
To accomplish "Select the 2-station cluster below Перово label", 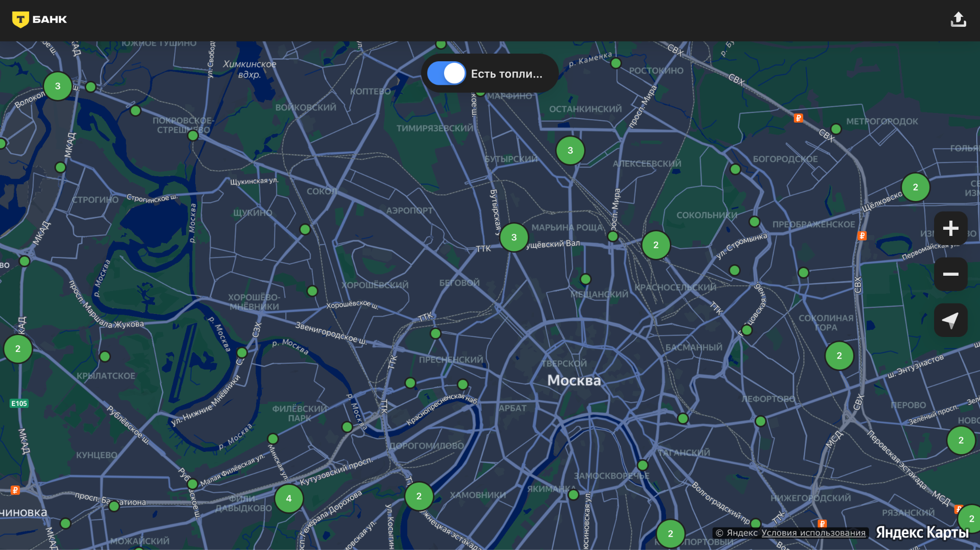I will pyautogui.click(x=961, y=440).
